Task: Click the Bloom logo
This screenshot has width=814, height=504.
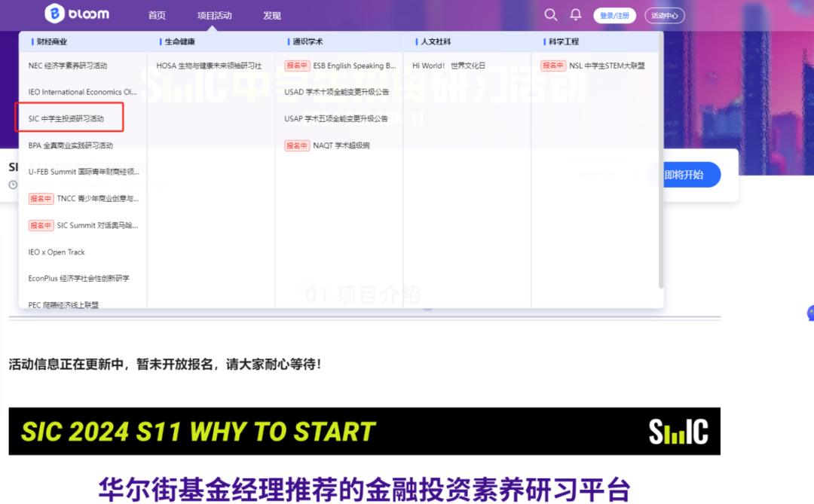Action: 77,14
